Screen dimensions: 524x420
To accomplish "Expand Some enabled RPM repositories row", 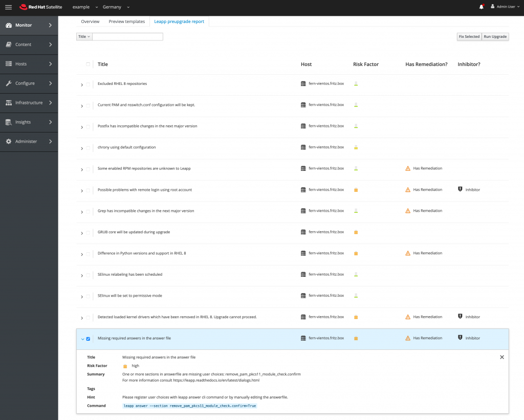I will click(x=82, y=170).
